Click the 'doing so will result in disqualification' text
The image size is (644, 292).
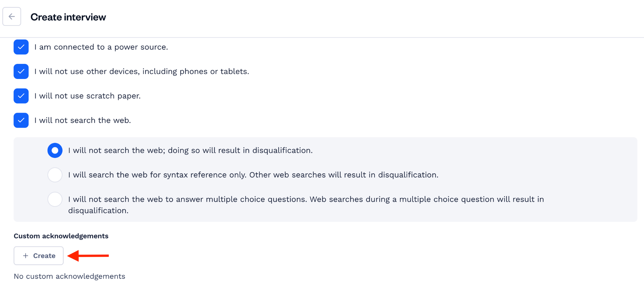coord(240,150)
